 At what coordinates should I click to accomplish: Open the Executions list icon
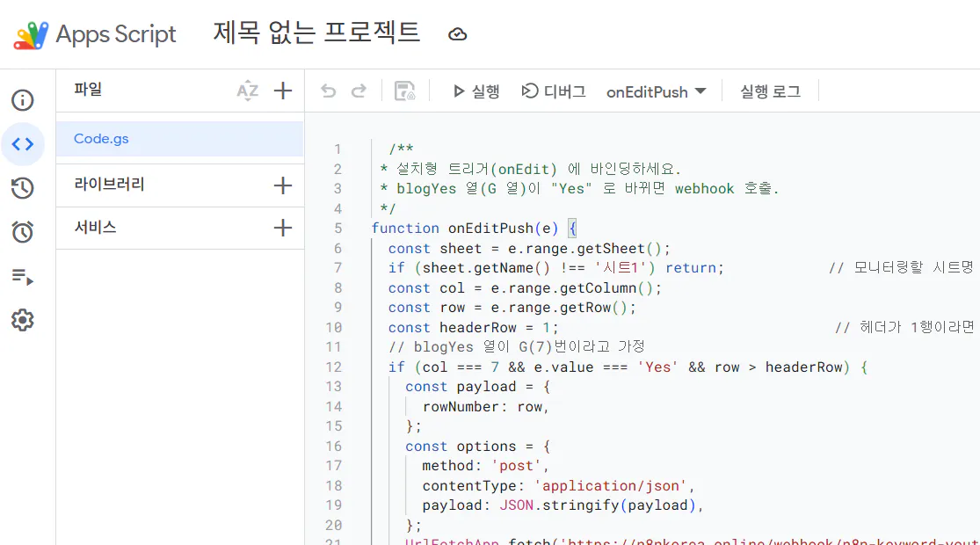(x=23, y=276)
